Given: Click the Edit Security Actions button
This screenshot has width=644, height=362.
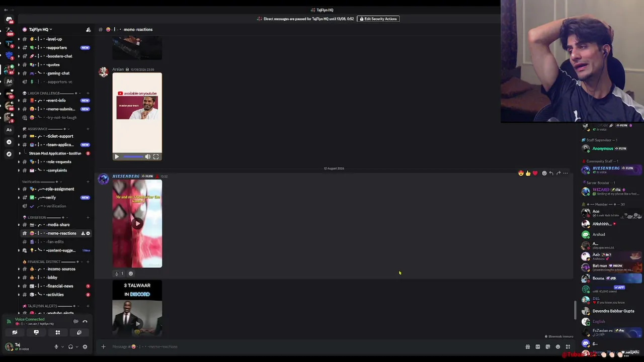Looking at the screenshot, I should coord(378,19).
